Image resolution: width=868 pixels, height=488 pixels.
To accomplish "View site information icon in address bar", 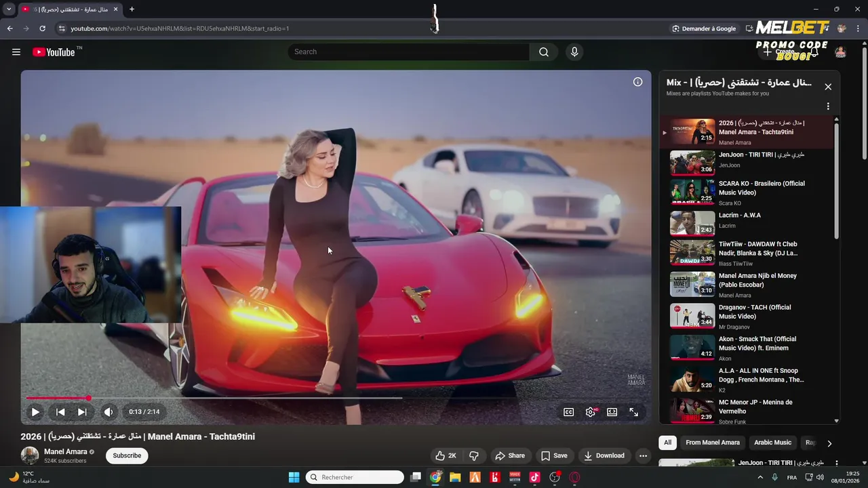I will point(61,28).
